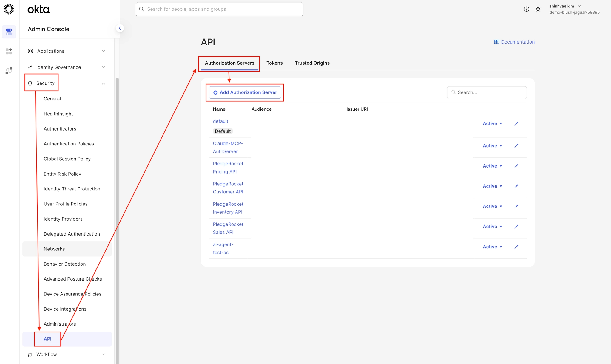The height and width of the screenshot is (364, 611).
Task: Open Identity Threat Protection
Action: click(72, 189)
